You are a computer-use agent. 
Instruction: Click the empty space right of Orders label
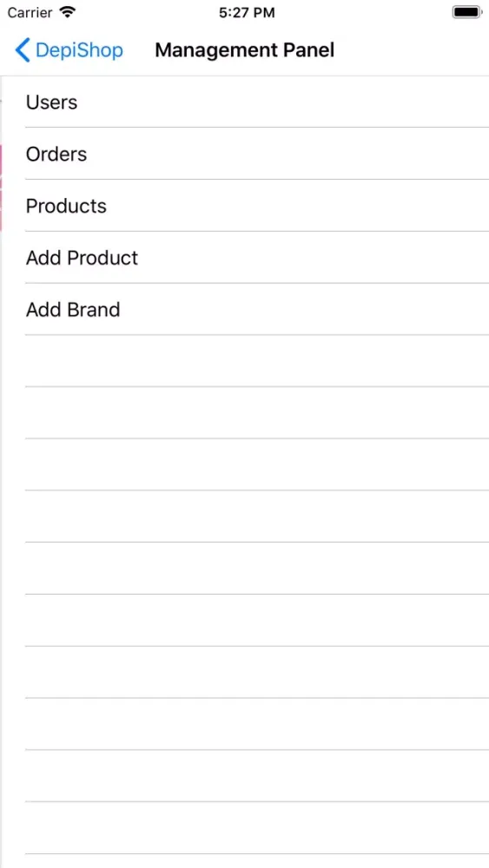tap(288, 154)
